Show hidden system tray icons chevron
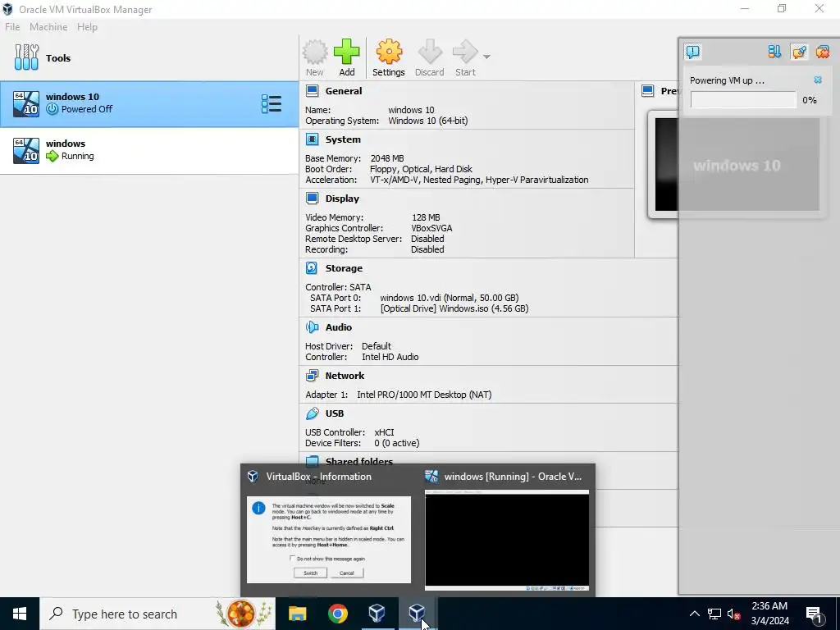 694,614
